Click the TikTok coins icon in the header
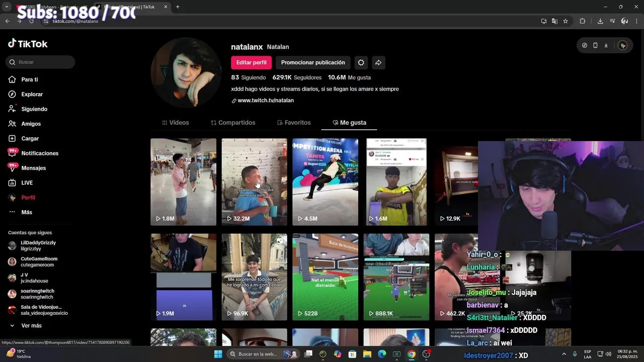644x362 pixels. click(585, 45)
